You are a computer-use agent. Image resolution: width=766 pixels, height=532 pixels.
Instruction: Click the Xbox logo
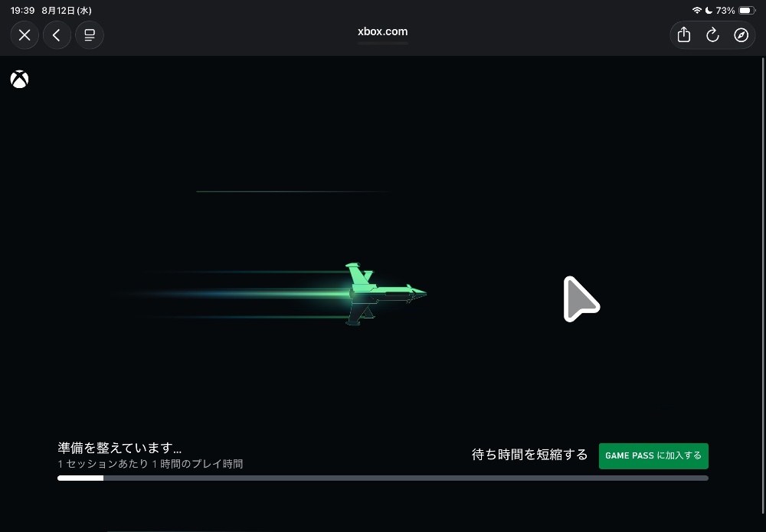pyautogui.click(x=20, y=79)
